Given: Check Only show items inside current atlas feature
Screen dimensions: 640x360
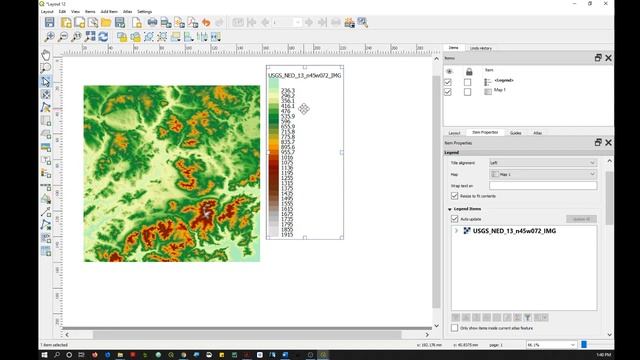Looking at the screenshot, I should click(455, 328).
